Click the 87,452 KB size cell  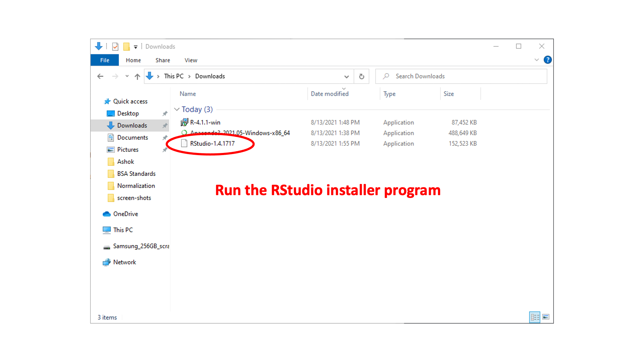(464, 122)
